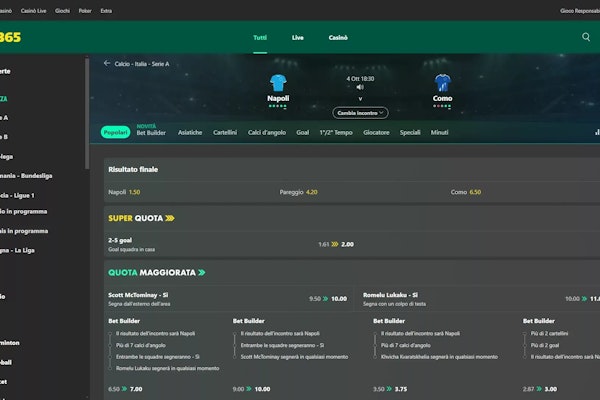
Task: Select the Goal market tab
Action: [302, 132]
